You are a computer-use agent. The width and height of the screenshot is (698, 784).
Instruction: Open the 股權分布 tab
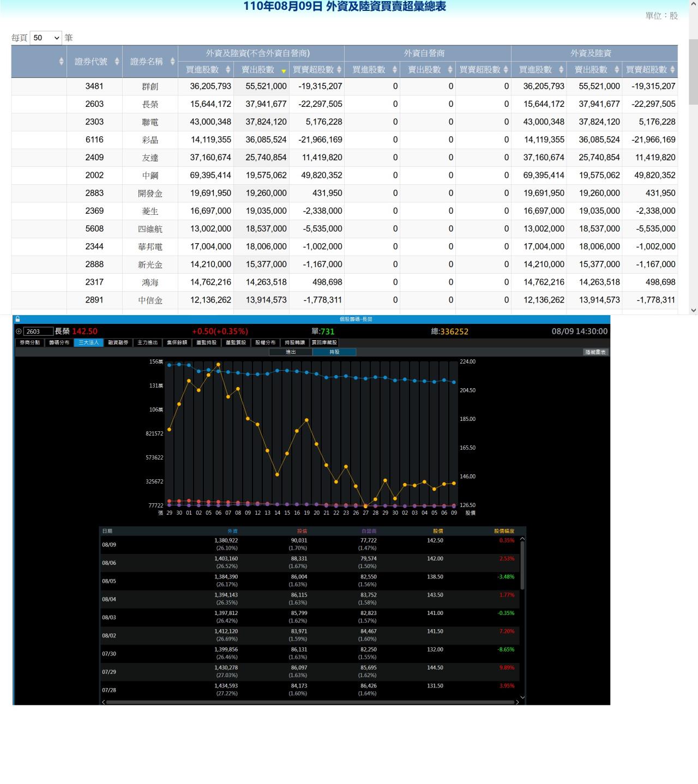(265, 343)
